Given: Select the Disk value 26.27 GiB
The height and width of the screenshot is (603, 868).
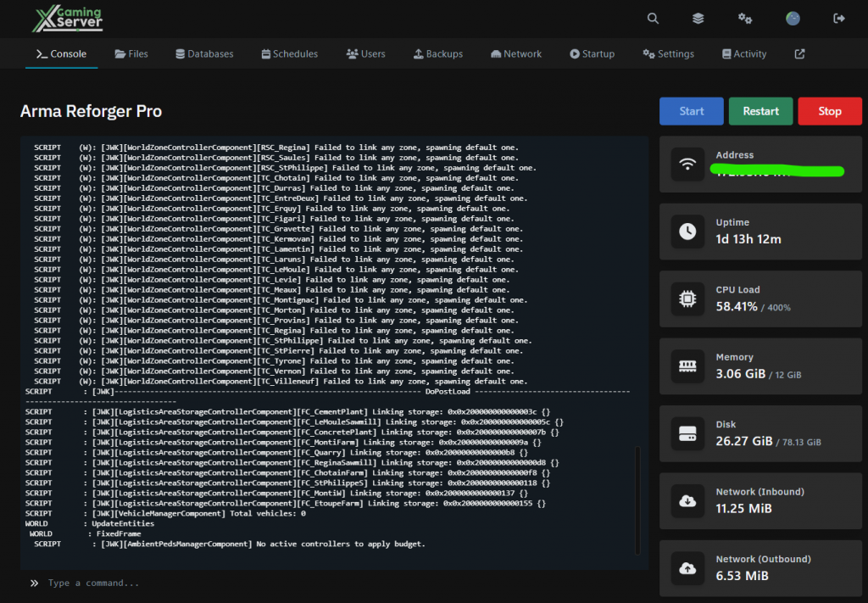Looking at the screenshot, I should [x=744, y=441].
